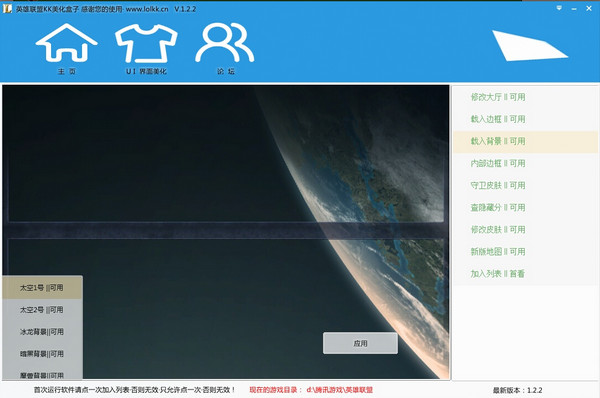Click the app icon in title bar
The width and height of the screenshot is (600, 398).
(x=7, y=8)
